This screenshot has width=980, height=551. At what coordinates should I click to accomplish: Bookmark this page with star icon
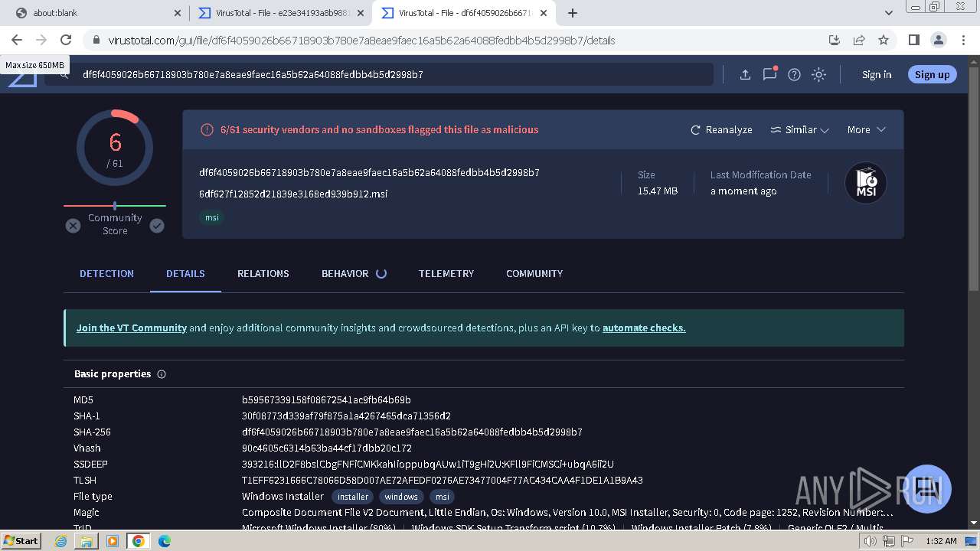(884, 40)
